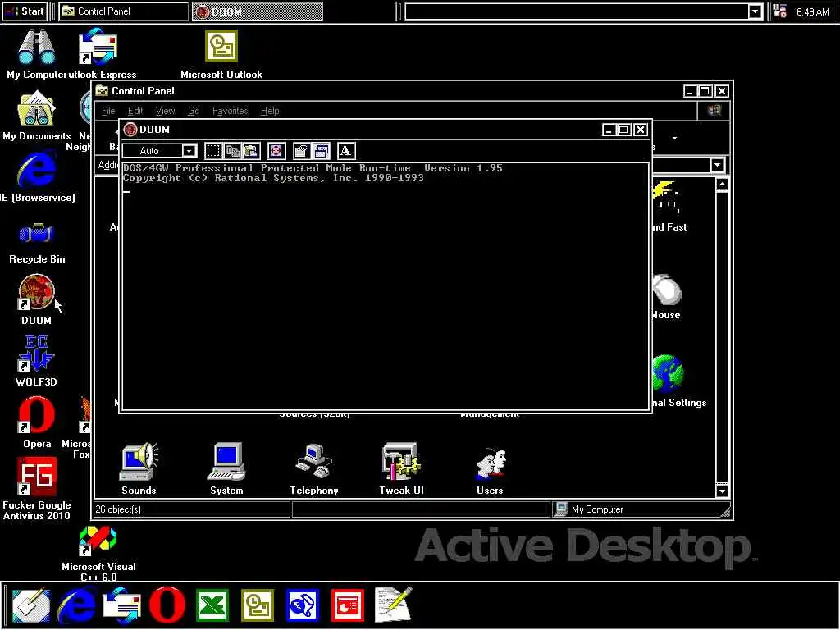Launch Outlook Express from the bottom bar
The image size is (840, 630).
click(122, 605)
